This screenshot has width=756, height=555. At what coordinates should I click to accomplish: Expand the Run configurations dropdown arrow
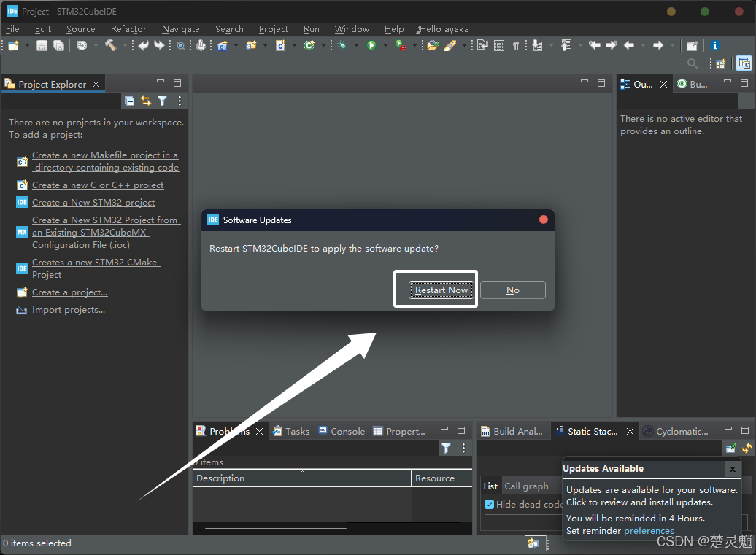[x=385, y=45]
